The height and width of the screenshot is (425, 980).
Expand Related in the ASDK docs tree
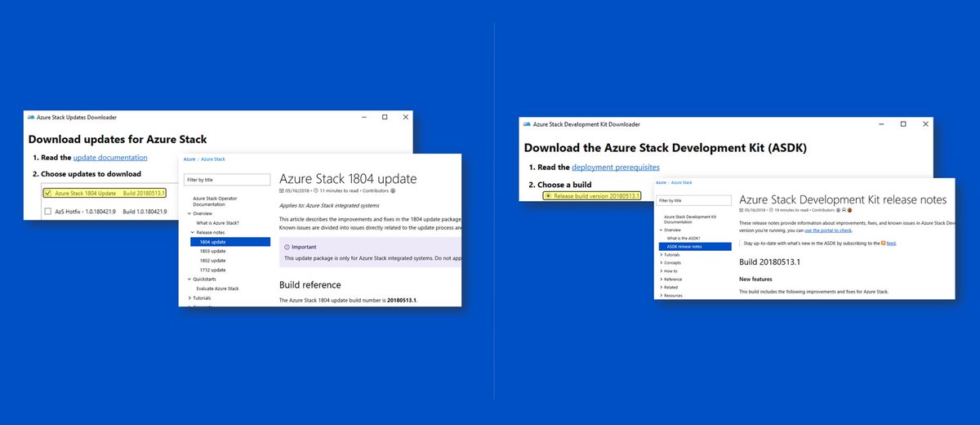click(661, 287)
